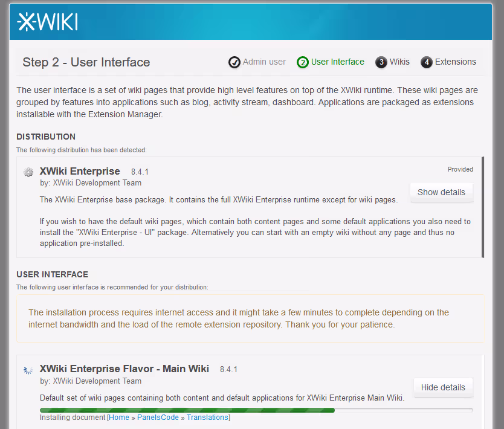This screenshot has width=504, height=429.
Task: Click the Provided status label
Action: click(x=460, y=169)
